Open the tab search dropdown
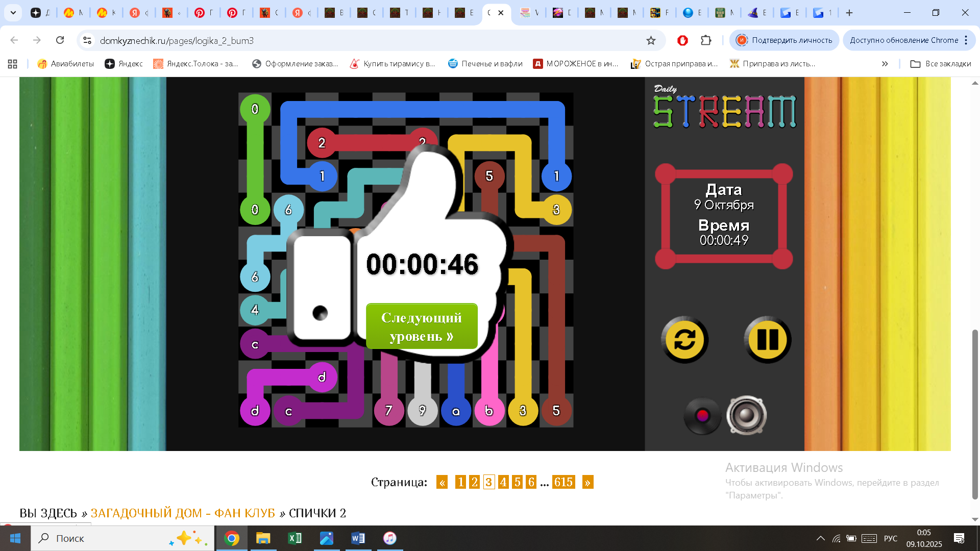Viewport: 980px width, 551px height. [x=13, y=13]
